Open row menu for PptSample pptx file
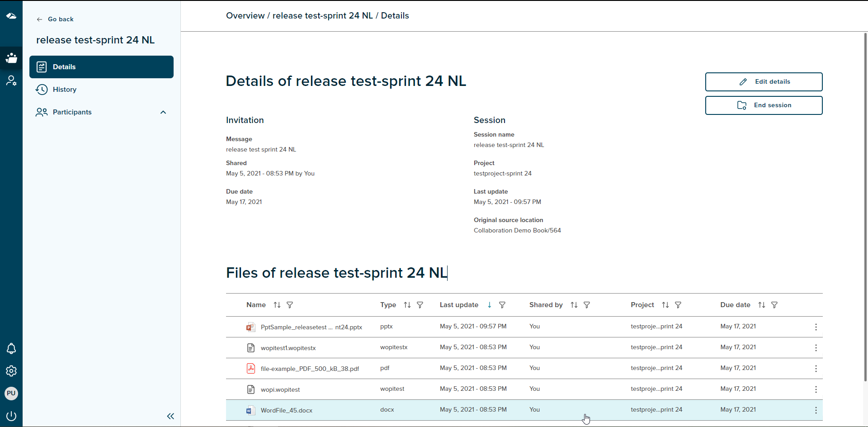The width and height of the screenshot is (868, 427). tap(816, 327)
